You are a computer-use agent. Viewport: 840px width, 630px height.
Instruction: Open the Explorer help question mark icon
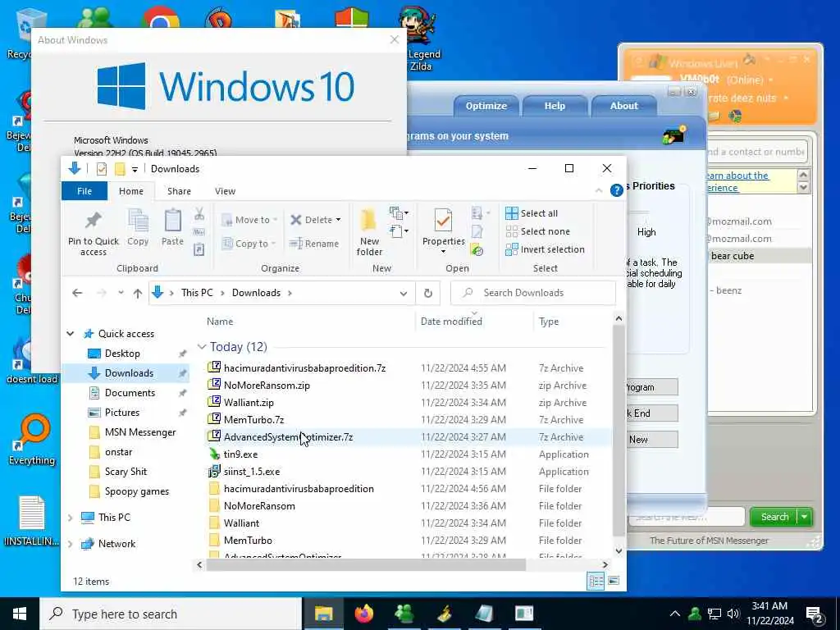coord(617,190)
